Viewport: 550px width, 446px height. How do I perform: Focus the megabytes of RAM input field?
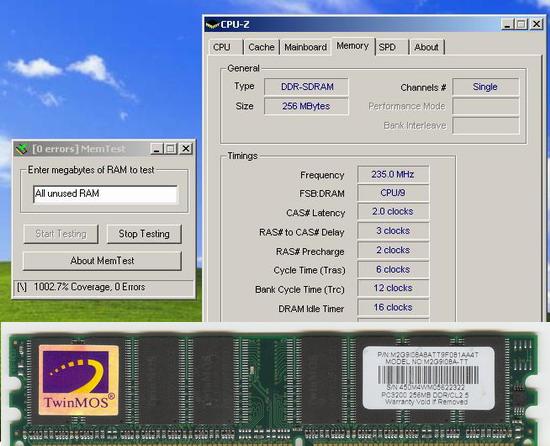pyautogui.click(x=106, y=194)
